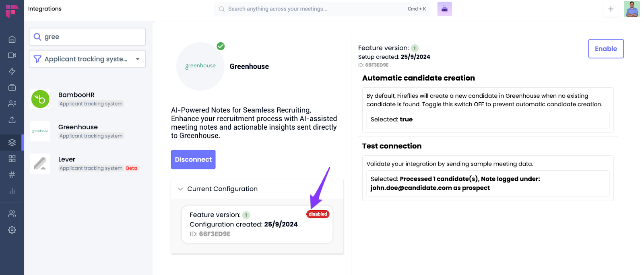
Task: Click the disabled configuration card
Action: 257,225
